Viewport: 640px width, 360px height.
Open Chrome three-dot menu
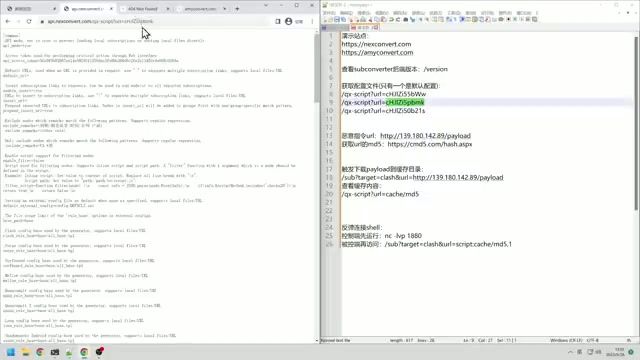point(312,21)
